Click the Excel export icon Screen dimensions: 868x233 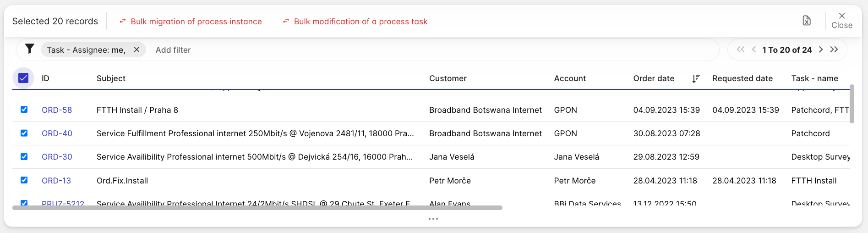pyautogui.click(x=807, y=21)
